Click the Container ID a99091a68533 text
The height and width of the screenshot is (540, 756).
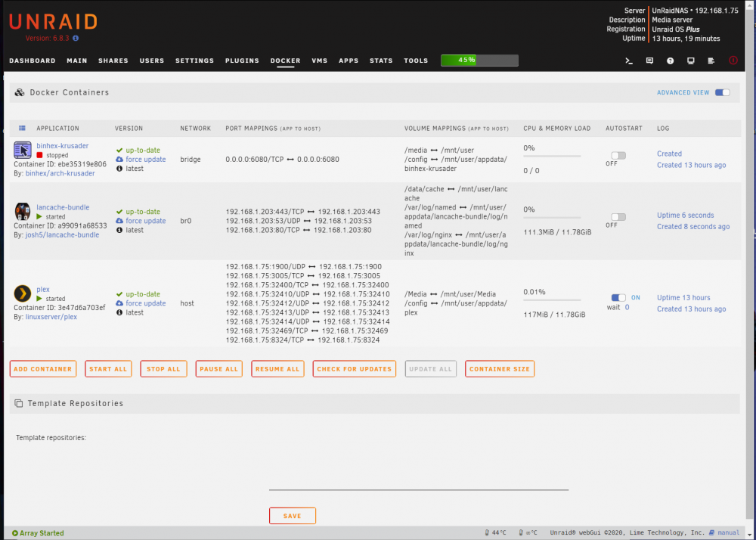tap(60, 225)
